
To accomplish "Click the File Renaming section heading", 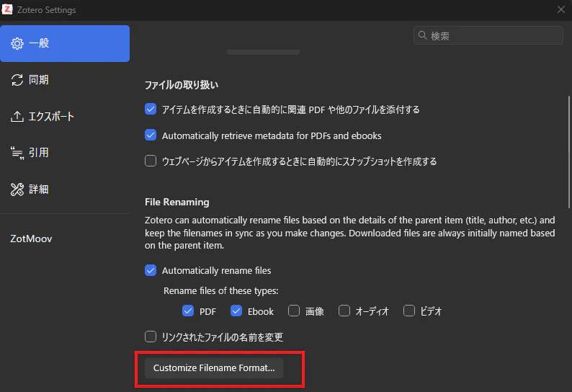I will tap(177, 202).
